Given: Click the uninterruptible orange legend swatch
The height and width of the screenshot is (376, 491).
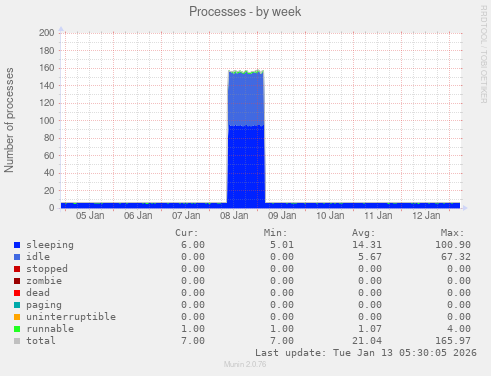Looking at the screenshot, I should point(17,317).
